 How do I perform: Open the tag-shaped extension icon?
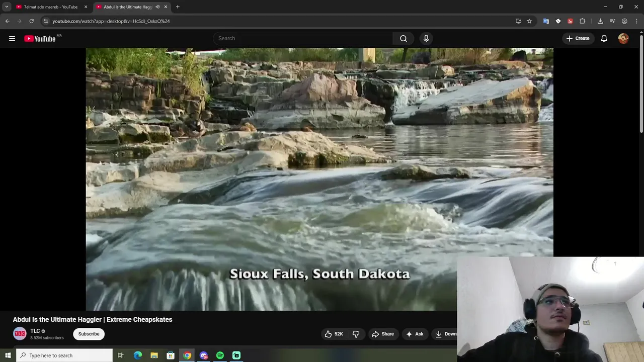click(x=558, y=21)
